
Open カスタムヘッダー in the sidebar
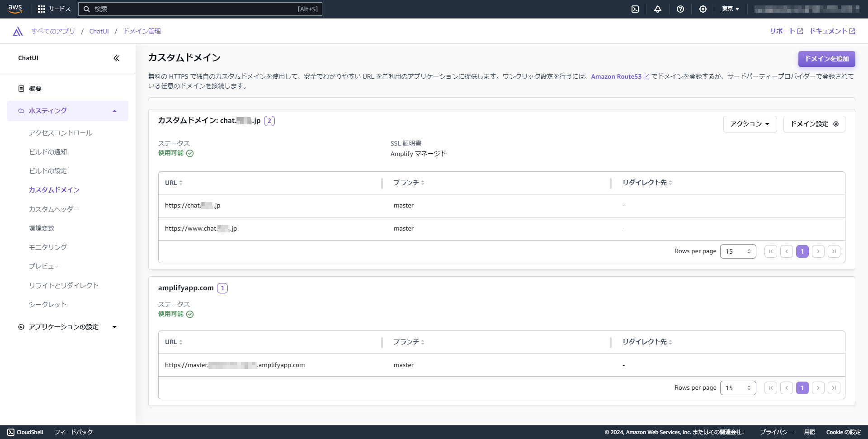[x=54, y=209]
